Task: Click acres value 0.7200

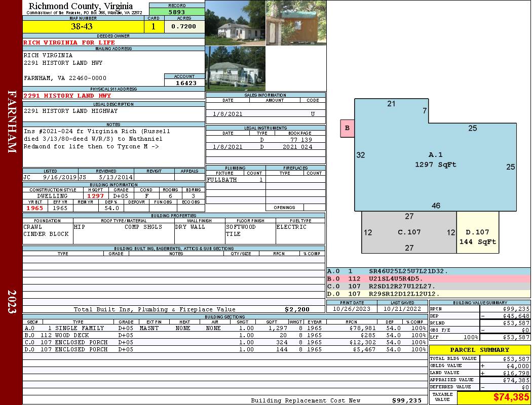Action: (183, 26)
